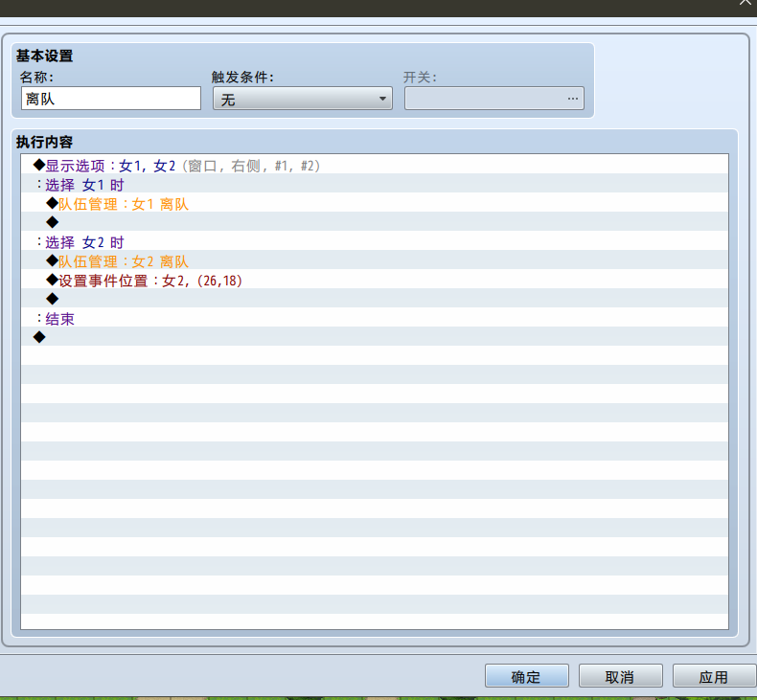Click the disabled 开关 selector field
The image size is (757, 700).
pyautogui.click(x=493, y=99)
